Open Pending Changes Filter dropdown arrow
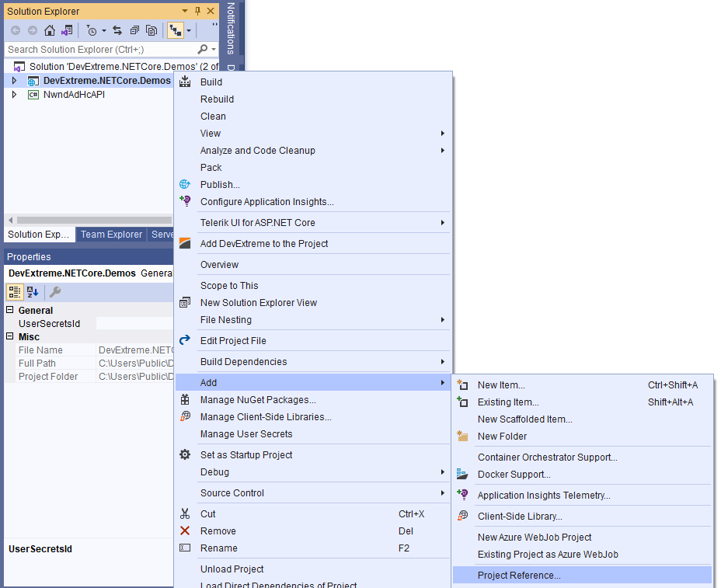The width and height of the screenshot is (721, 588). pos(104,31)
